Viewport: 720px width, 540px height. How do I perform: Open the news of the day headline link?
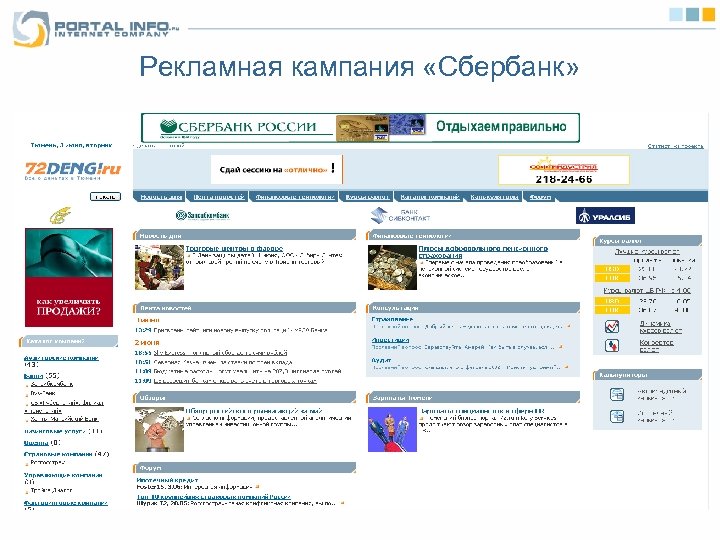tap(234, 248)
